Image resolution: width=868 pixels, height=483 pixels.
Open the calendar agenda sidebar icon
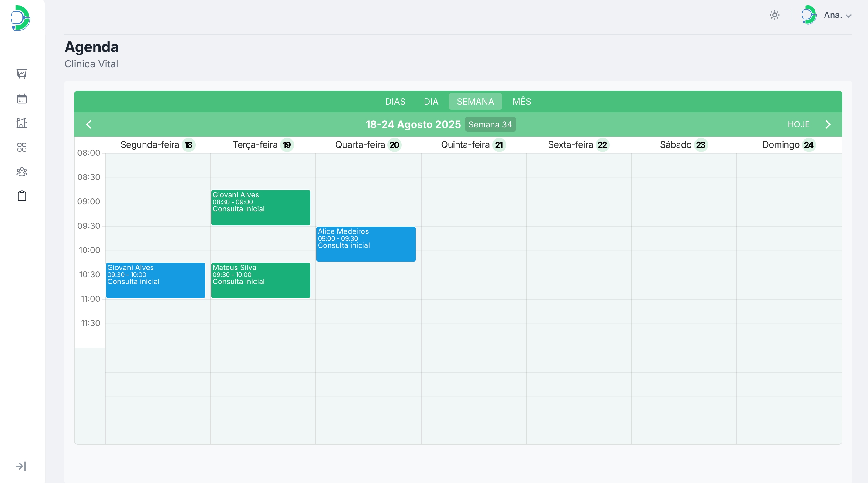(22, 99)
